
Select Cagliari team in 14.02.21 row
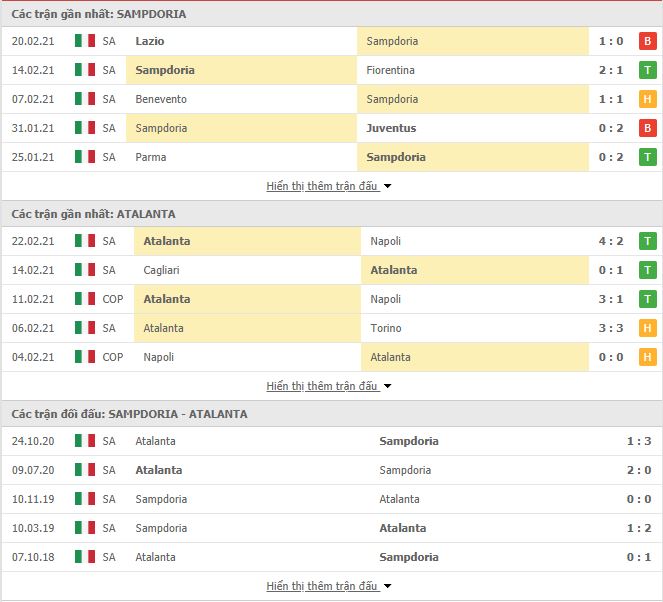[x=161, y=270]
